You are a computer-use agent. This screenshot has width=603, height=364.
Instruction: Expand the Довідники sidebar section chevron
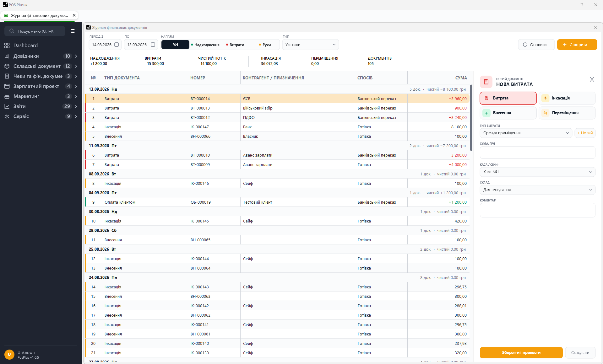pyautogui.click(x=76, y=56)
